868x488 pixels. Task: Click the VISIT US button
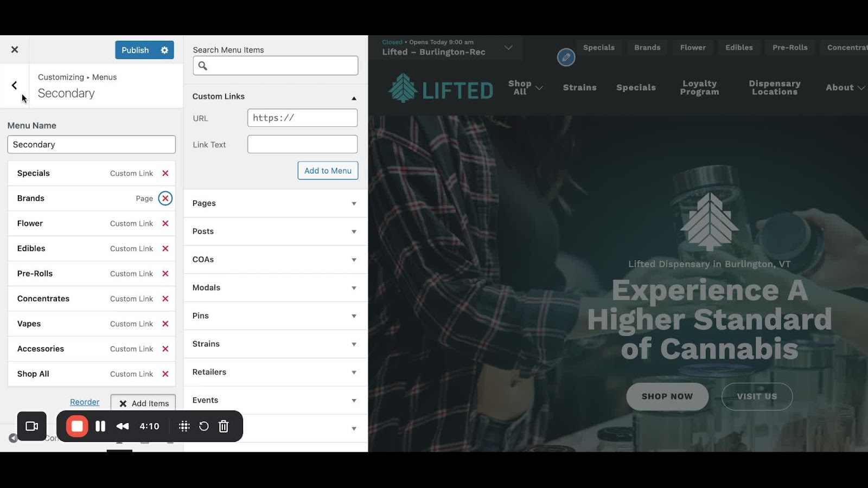(757, 396)
